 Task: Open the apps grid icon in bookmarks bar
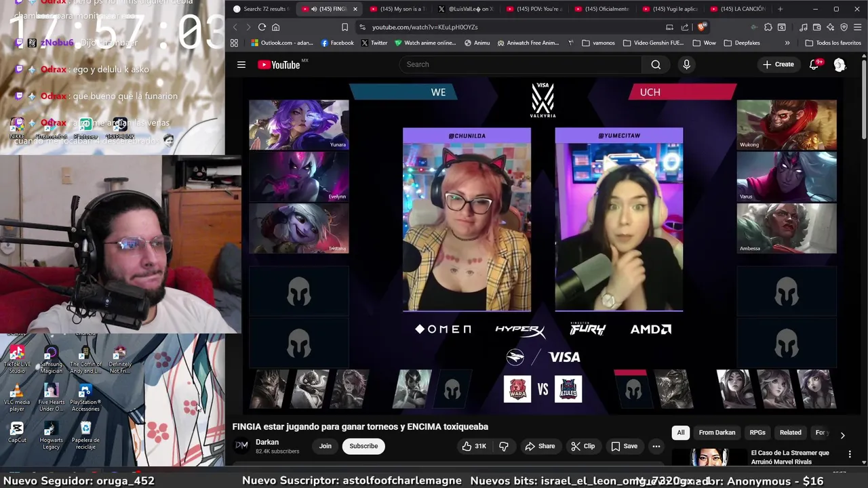(x=234, y=43)
